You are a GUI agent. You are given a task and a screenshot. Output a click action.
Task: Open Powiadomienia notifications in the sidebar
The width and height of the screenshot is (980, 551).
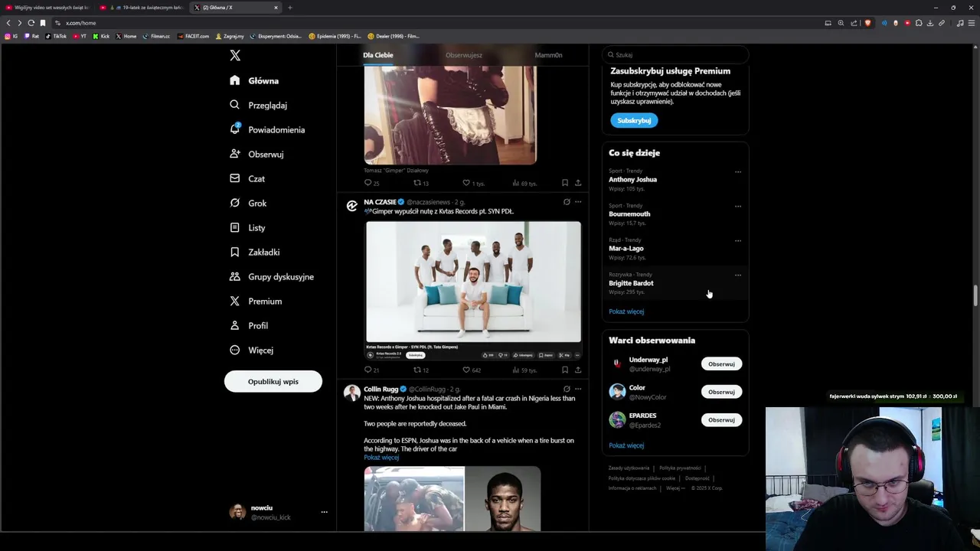[267, 129]
